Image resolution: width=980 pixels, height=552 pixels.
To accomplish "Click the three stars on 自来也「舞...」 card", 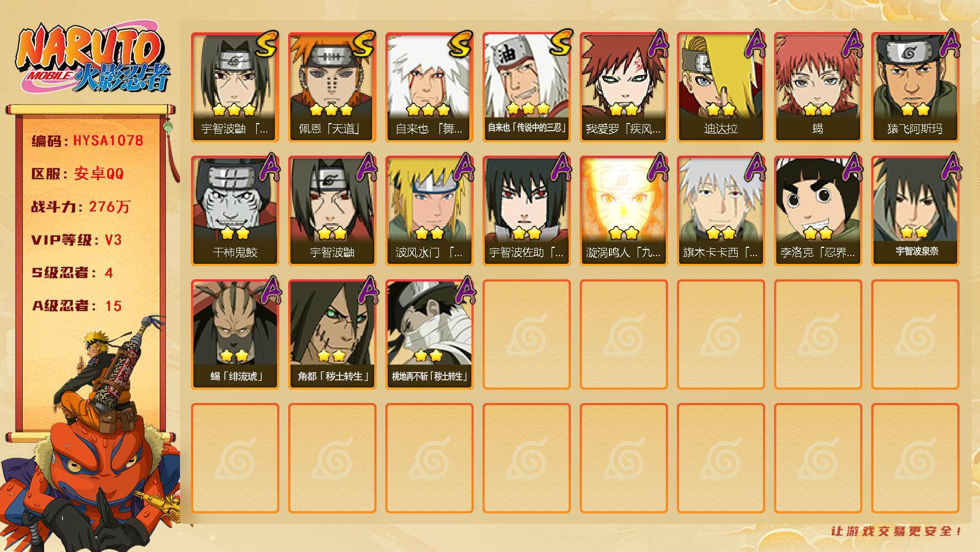I will pyautogui.click(x=429, y=109).
